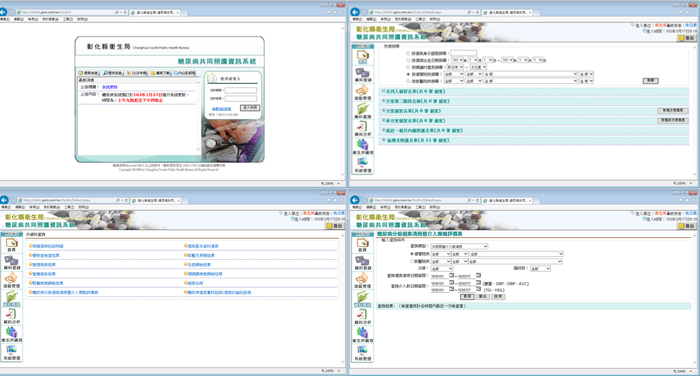Click the first calendar icon beside 查詢個案清冊日期區間

coord(451,276)
